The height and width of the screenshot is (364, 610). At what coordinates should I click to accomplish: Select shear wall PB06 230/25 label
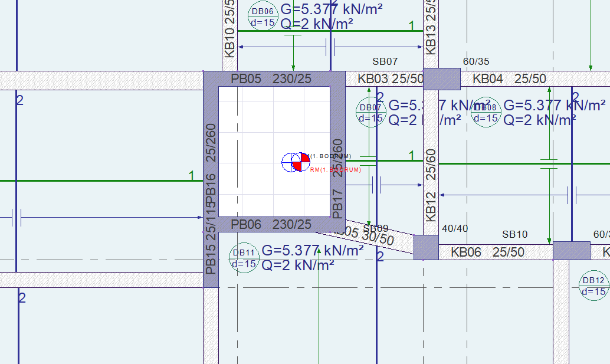(271, 224)
